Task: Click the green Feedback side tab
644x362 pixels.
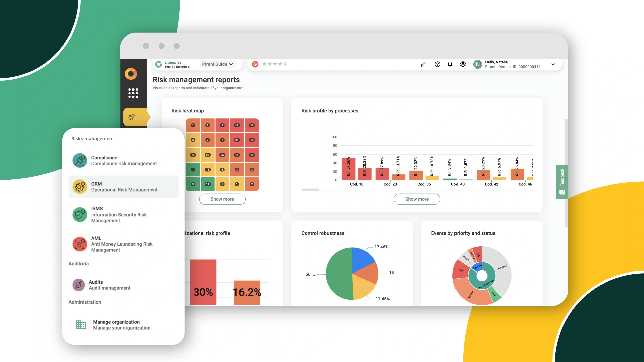Action: [x=562, y=182]
